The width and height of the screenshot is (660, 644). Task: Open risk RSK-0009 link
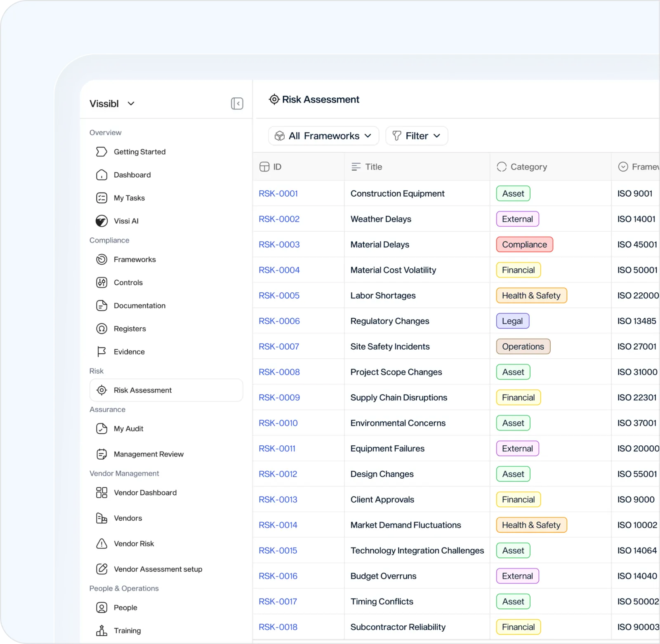click(279, 397)
